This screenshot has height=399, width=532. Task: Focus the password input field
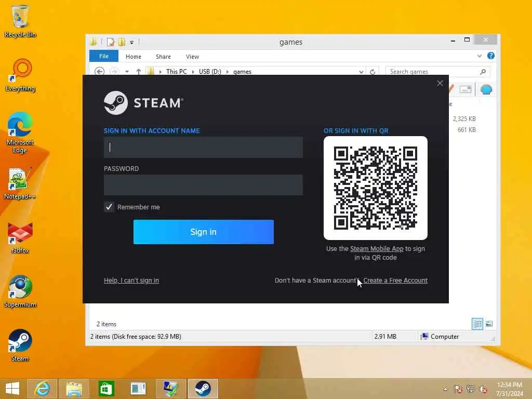[x=203, y=185]
